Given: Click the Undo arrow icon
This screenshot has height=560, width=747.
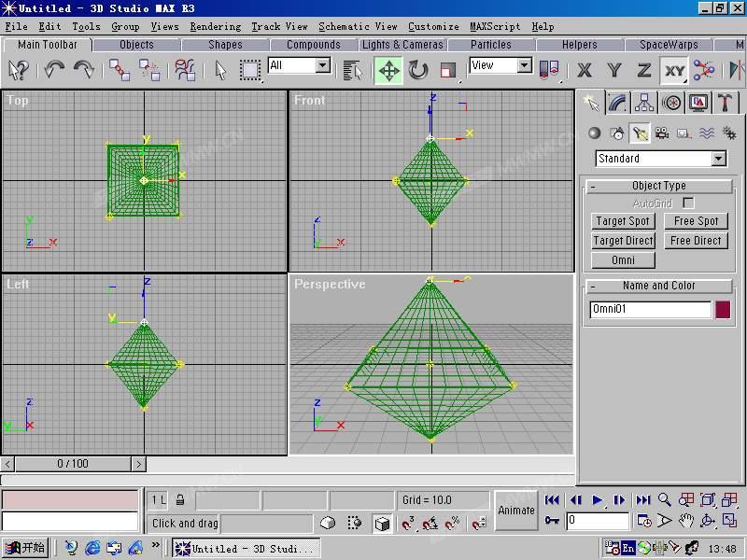Looking at the screenshot, I should [x=54, y=70].
